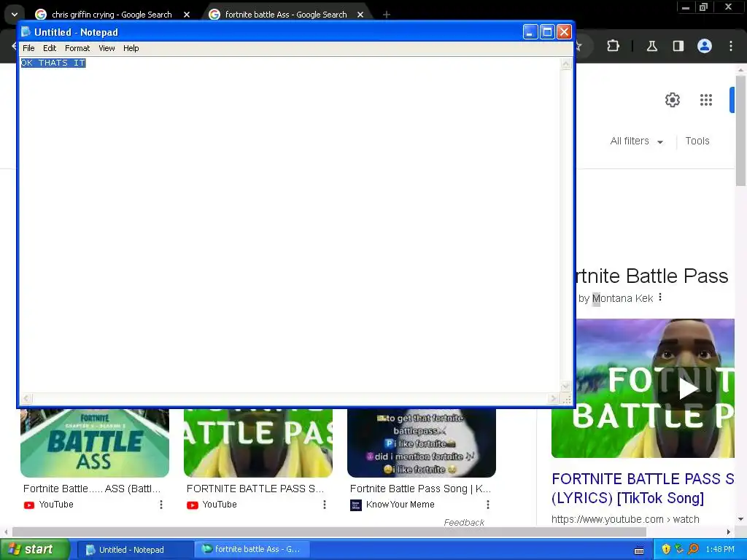
Task: Open the Know Your Meme video thumbnail
Action: [x=422, y=443]
